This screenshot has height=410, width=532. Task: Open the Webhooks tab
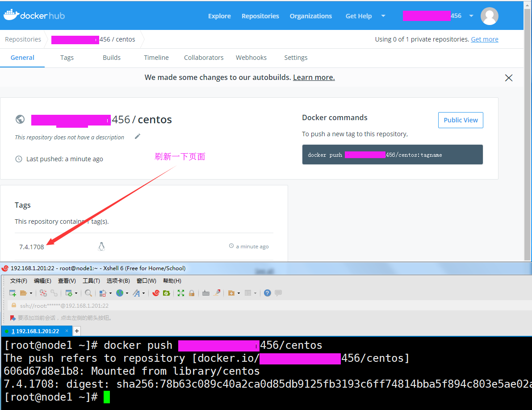tap(251, 58)
